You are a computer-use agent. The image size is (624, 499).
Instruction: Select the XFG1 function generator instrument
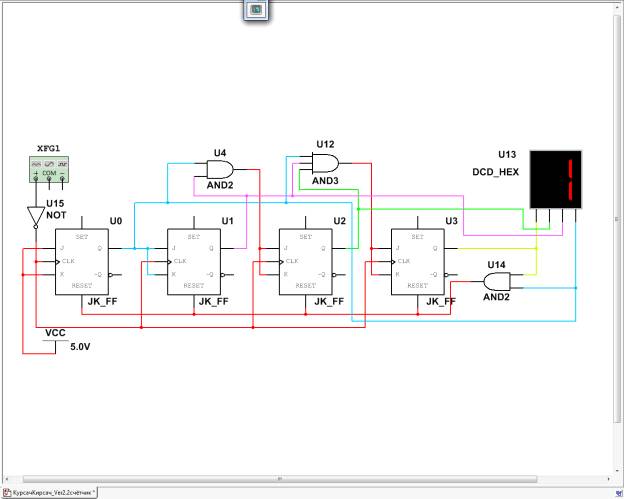(x=49, y=169)
